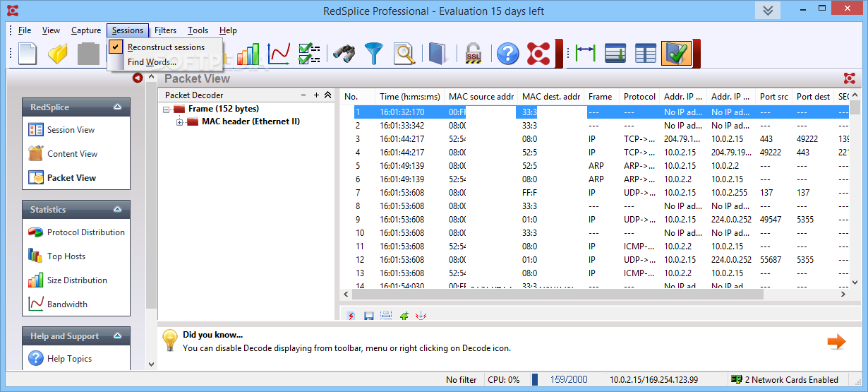Open the Capture menu
This screenshot has width=868, height=392.
(x=86, y=30)
